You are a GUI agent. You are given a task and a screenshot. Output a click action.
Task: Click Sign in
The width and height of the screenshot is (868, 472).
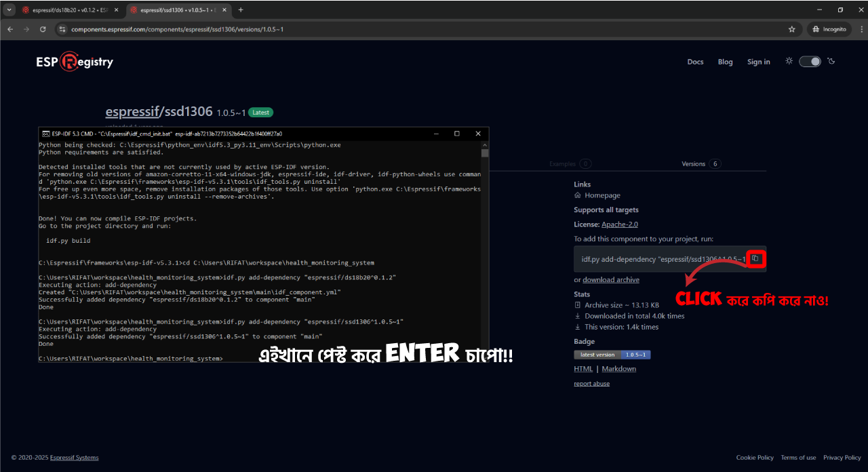pos(758,62)
